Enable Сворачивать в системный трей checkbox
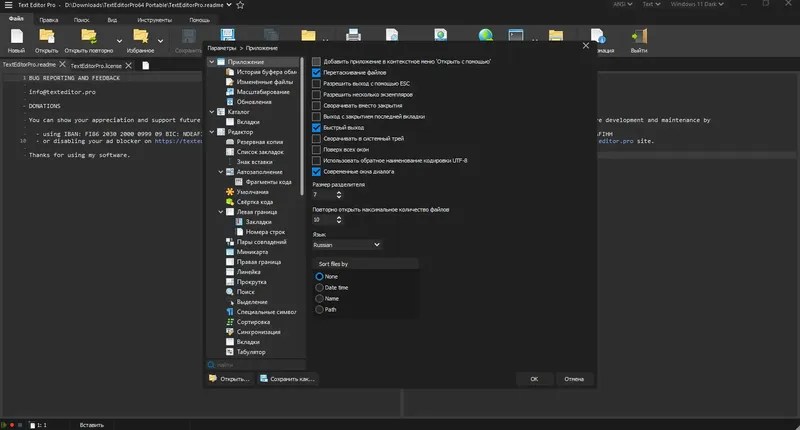 tap(316, 138)
